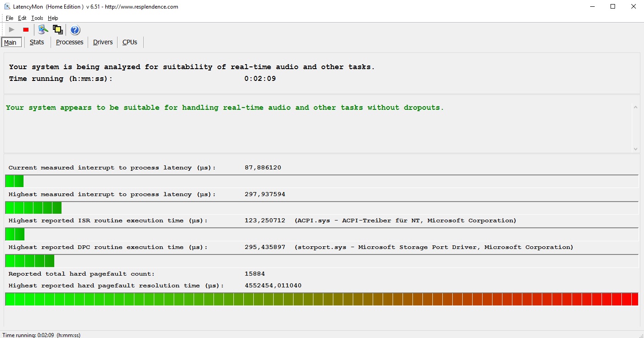Click the pagefault time value 4552454,011040
The height and width of the screenshot is (338, 644).
[x=273, y=286]
